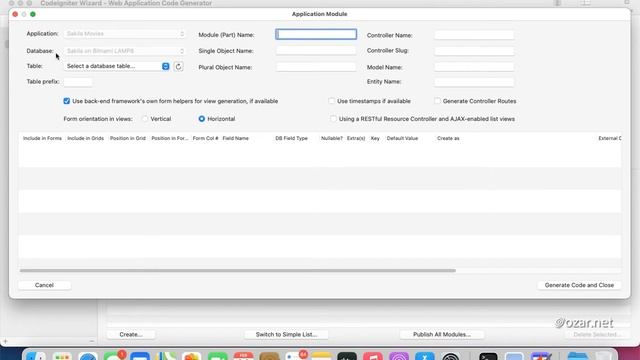Click the refresh tables icon next to Table
This screenshot has height=360, width=640.
(x=178, y=66)
